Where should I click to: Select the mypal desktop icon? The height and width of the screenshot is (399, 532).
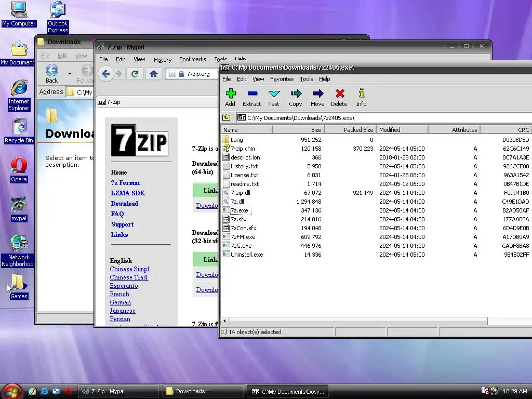click(x=19, y=209)
